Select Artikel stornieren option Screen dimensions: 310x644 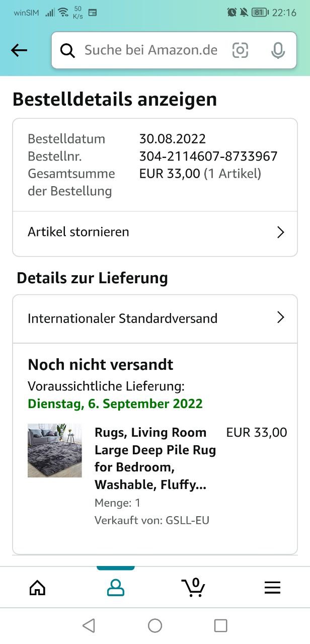coord(155,233)
